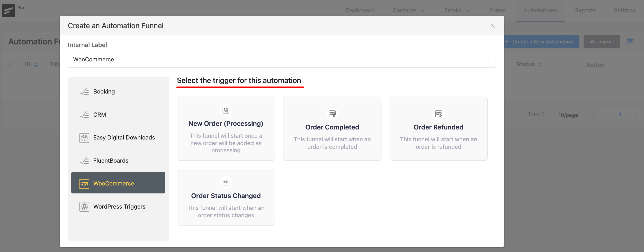Click the Easy Digital Downloads icon
This screenshot has width=644, height=252.
(84, 138)
